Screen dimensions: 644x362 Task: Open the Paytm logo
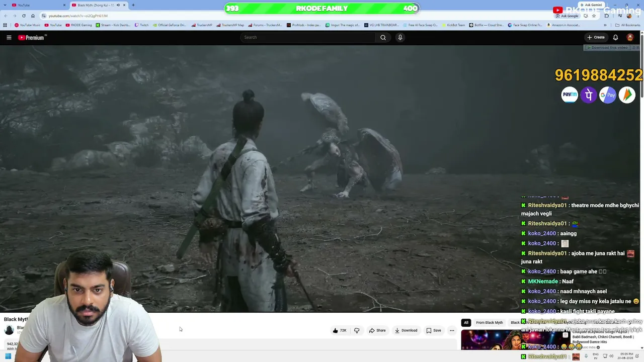click(570, 95)
